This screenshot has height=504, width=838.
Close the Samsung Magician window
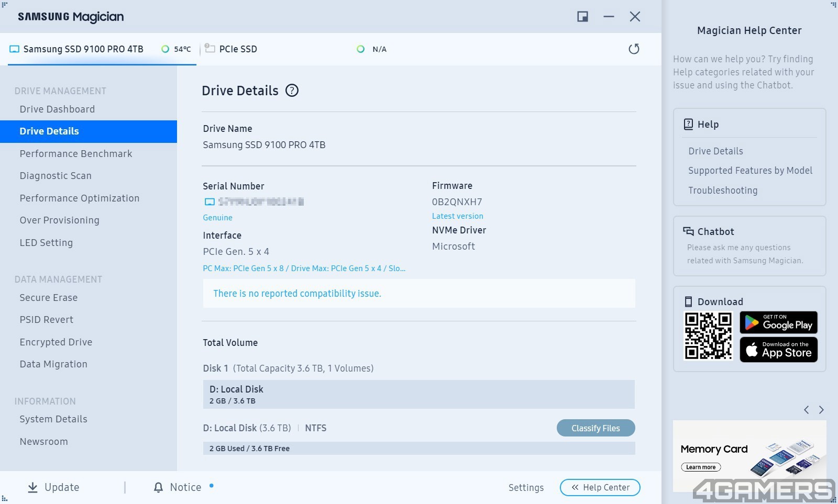(x=635, y=17)
